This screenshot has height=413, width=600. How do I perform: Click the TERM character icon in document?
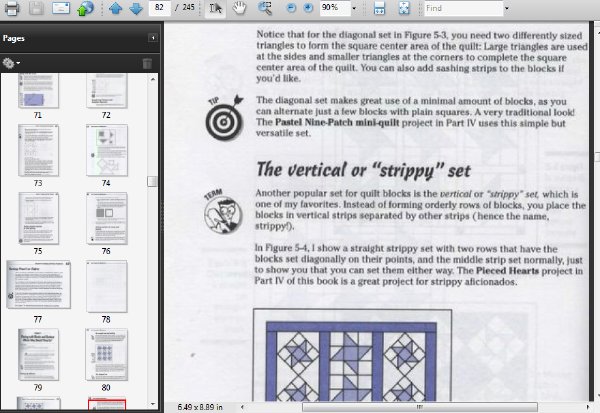(223, 211)
